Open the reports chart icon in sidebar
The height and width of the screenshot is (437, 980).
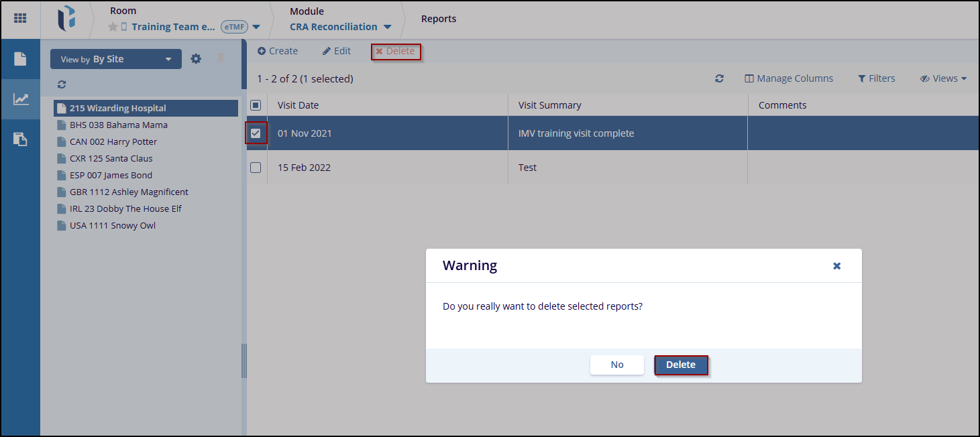pyautogui.click(x=21, y=99)
